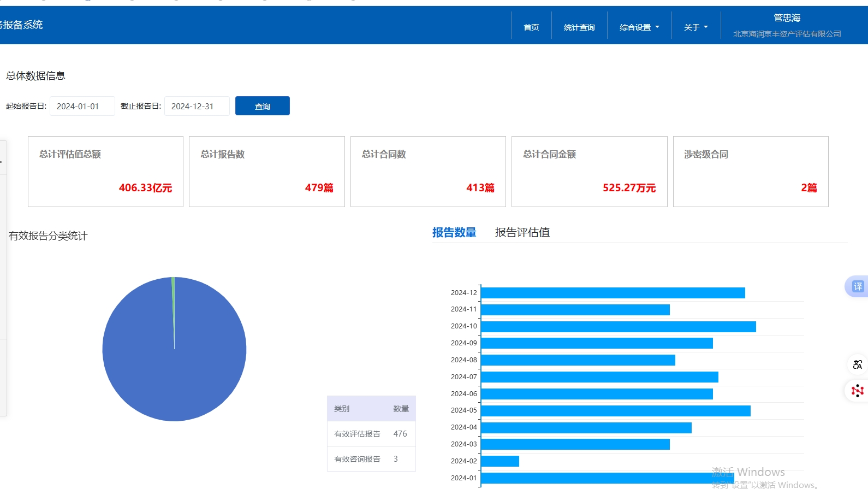
Task: Click the red N-shaped floating icon
Action: pos(857,390)
